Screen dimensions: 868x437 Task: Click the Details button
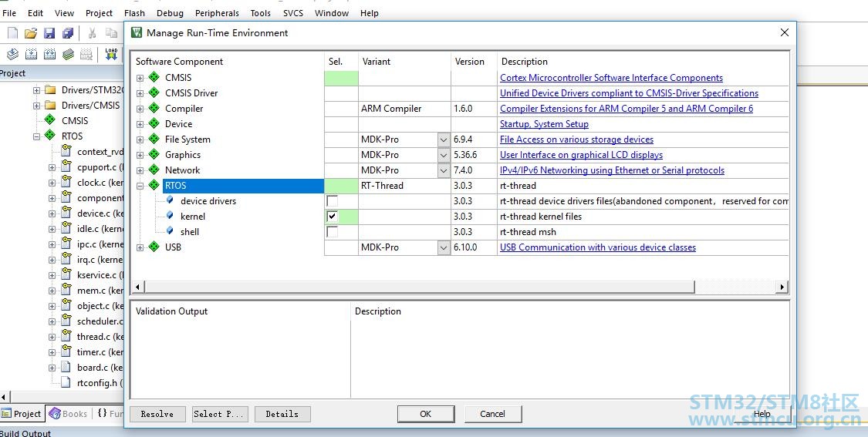[282, 414]
